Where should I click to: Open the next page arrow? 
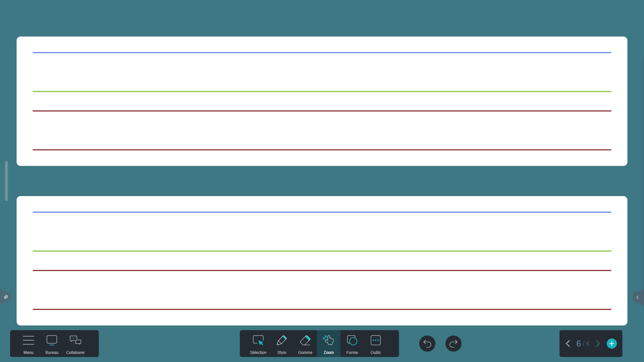[598, 344]
